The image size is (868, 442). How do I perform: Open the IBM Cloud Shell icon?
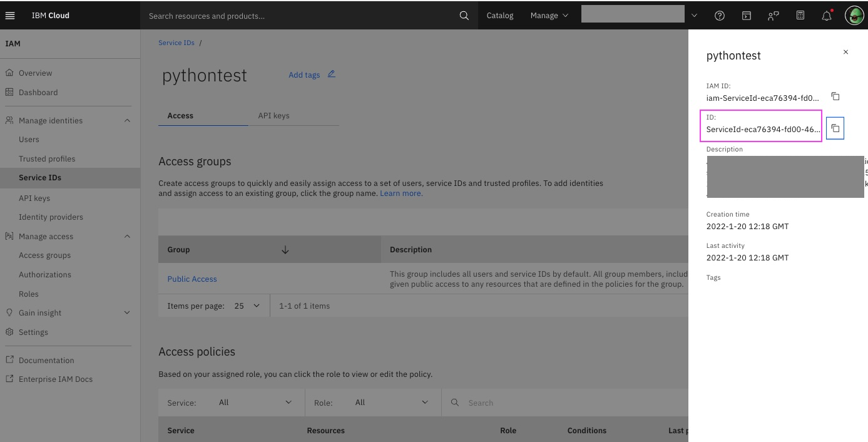[x=747, y=16]
